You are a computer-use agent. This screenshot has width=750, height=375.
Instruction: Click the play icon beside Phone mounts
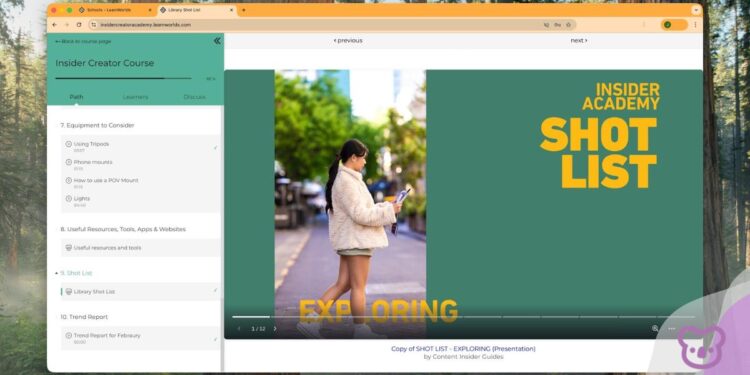pyautogui.click(x=68, y=162)
